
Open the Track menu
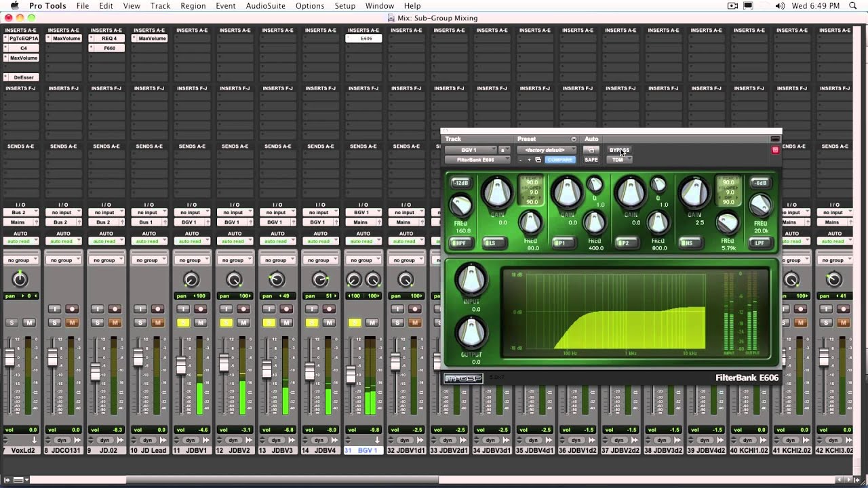point(160,6)
